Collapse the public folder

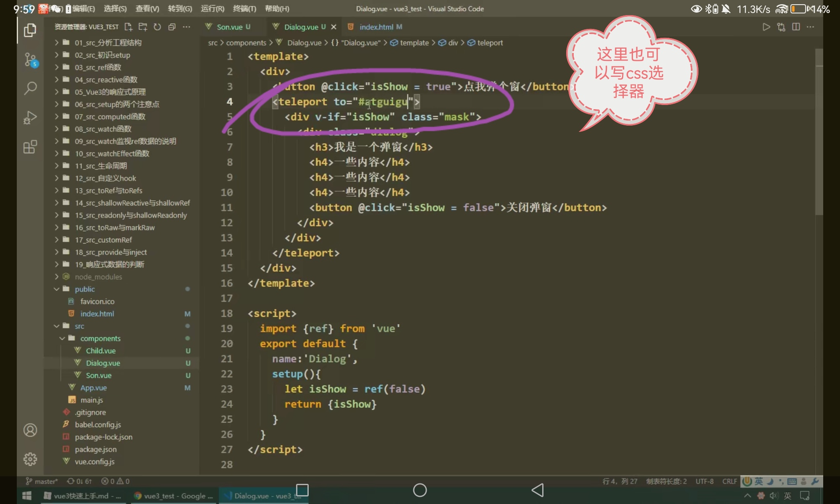pyautogui.click(x=84, y=289)
